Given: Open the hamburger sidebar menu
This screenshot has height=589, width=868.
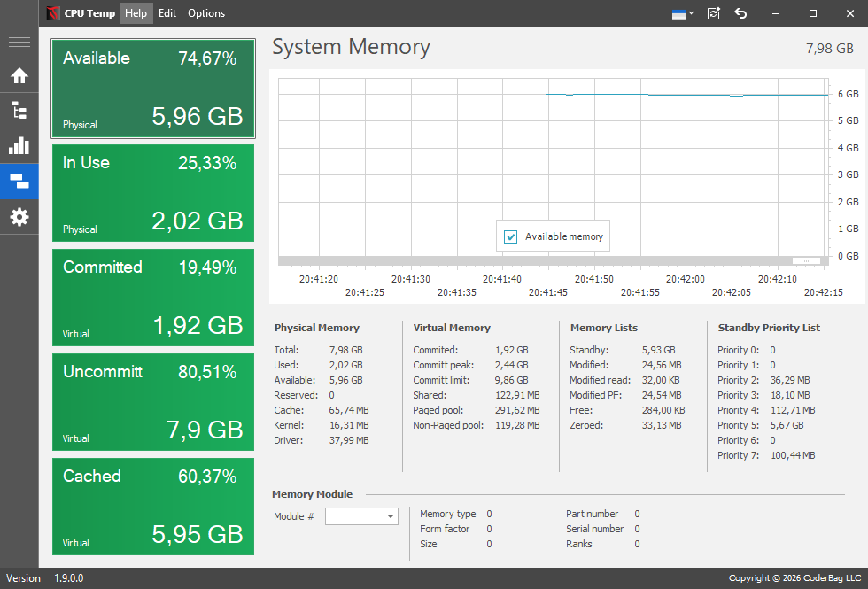Looking at the screenshot, I should click(x=19, y=42).
